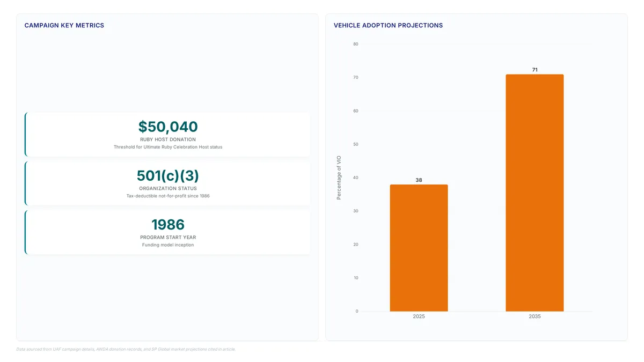Click the Program Start Year label
The width and height of the screenshot is (644, 362).
tap(168, 237)
